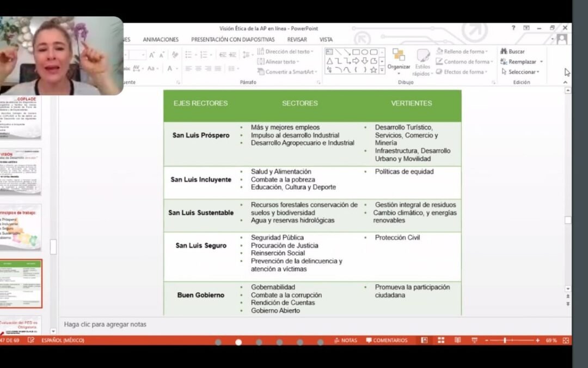The height and width of the screenshot is (368, 588).
Task: Open Dirección del texto dropdown
Action: tap(285, 51)
